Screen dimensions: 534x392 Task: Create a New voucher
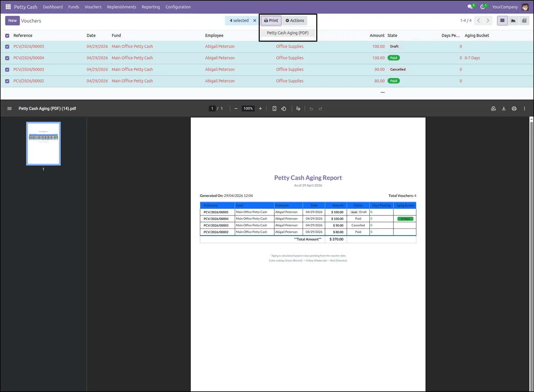click(x=13, y=21)
